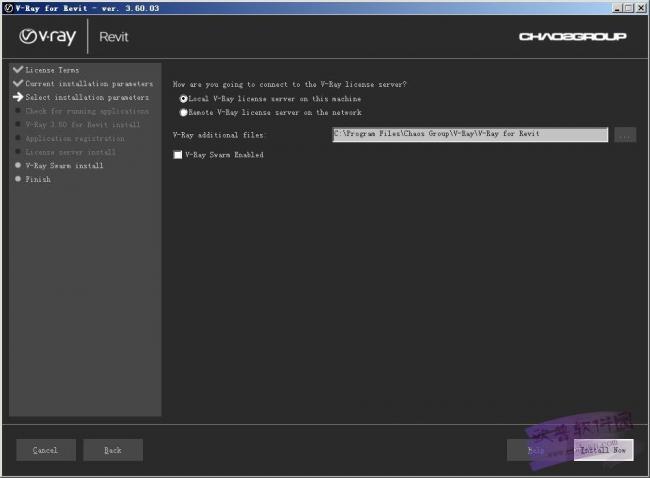The image size is (650, 478).
Task: Click the installer icon in the title bar
Action: tap(8, 8)
